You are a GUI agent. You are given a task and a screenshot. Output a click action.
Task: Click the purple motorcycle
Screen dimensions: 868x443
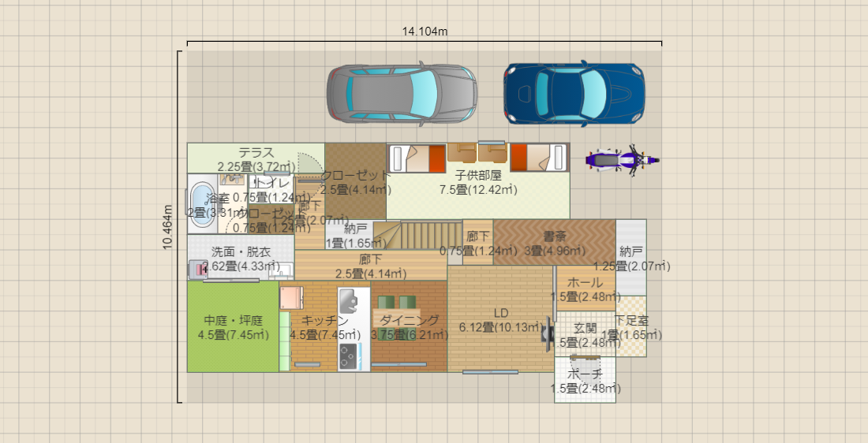click(622, 160)
